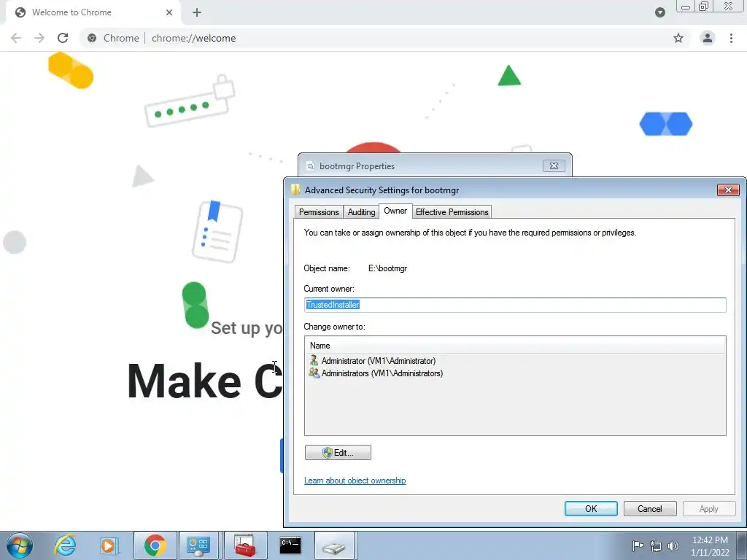
Task: Click taskbar clock 12:42 PM
Action: tap(710, 545)
